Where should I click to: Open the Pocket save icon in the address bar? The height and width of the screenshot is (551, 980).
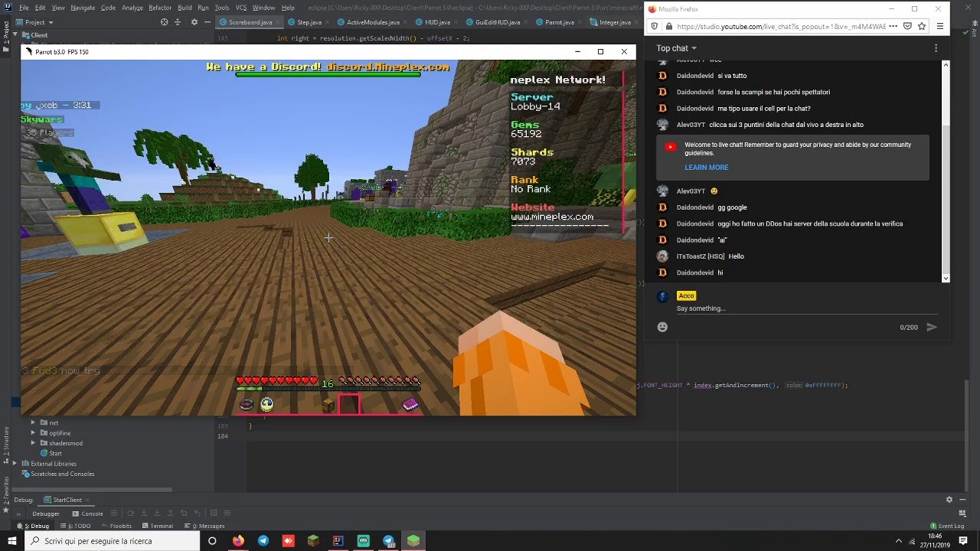pyautogui.click(x=907, y=26)
